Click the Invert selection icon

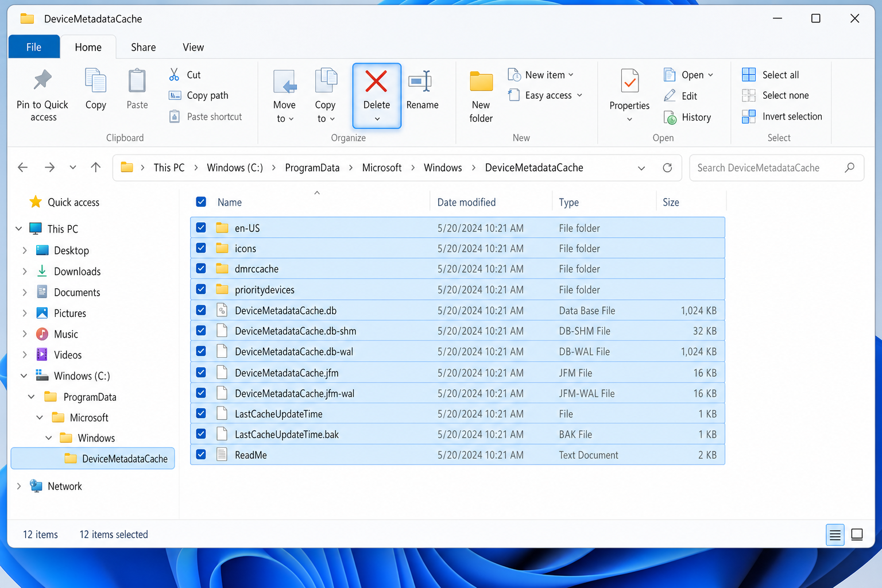click(749, 117)
